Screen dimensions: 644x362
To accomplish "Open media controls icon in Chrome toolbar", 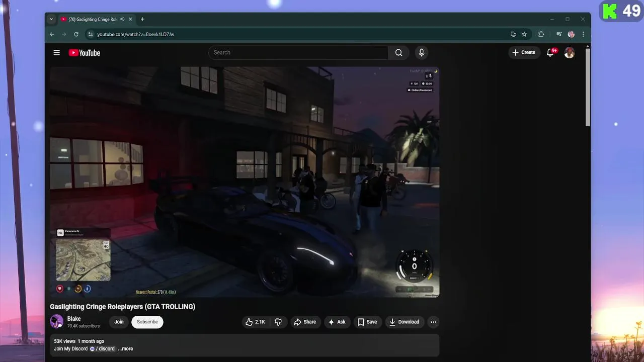I will 559,34.
